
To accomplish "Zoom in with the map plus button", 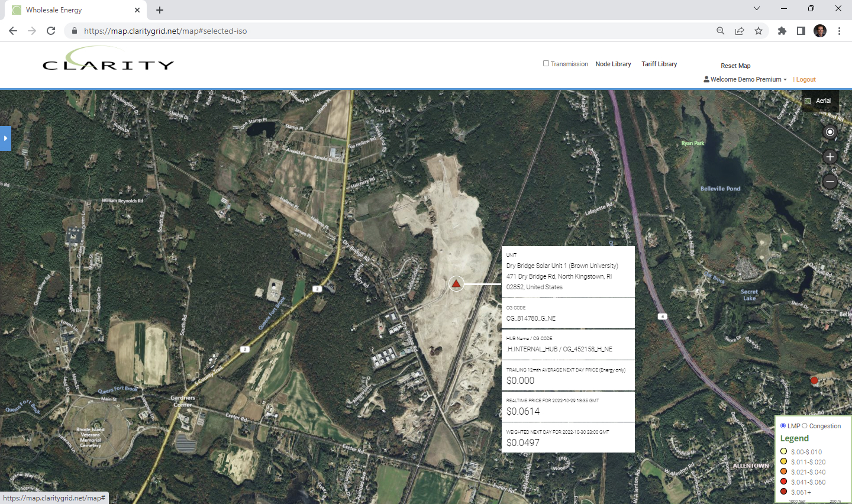I will pyautogui.click(x=830, y=157).
